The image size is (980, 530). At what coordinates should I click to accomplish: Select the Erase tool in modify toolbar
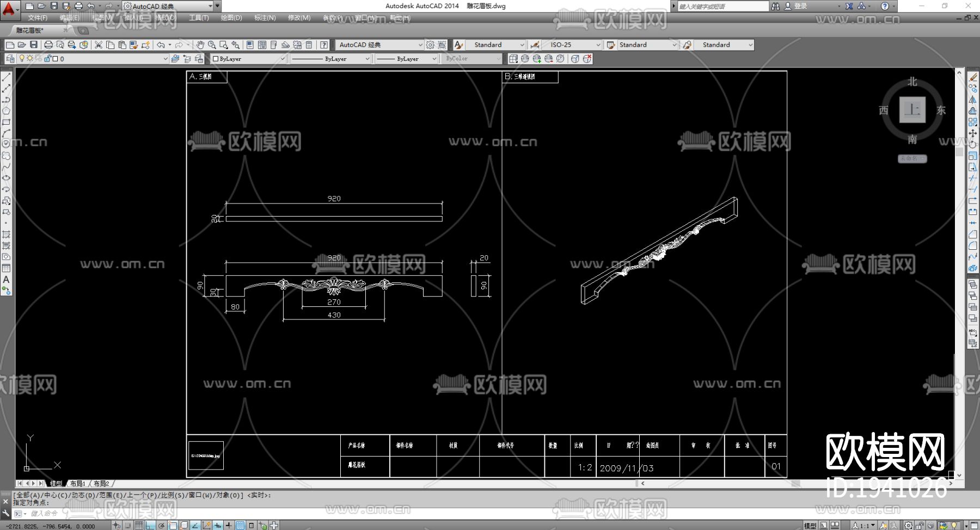click(x=973, y=77)
